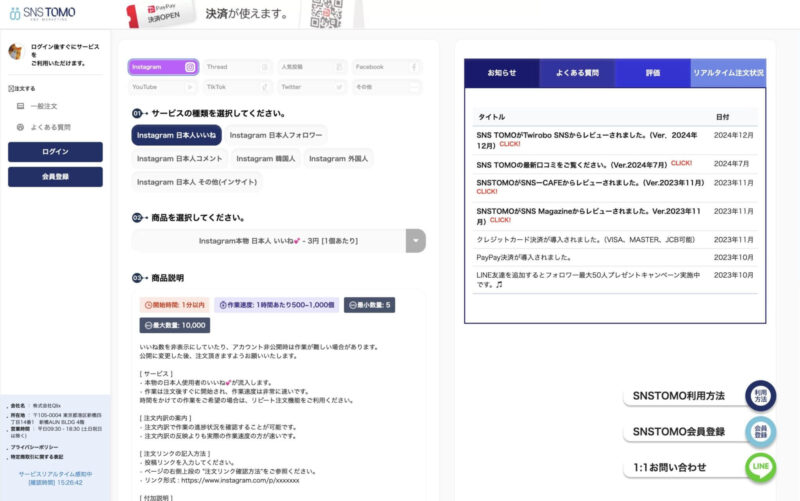The width and height of the screenshot is (800, 501).
Task: Open 一般注文 in the sidebar
Action: point(44,106)
